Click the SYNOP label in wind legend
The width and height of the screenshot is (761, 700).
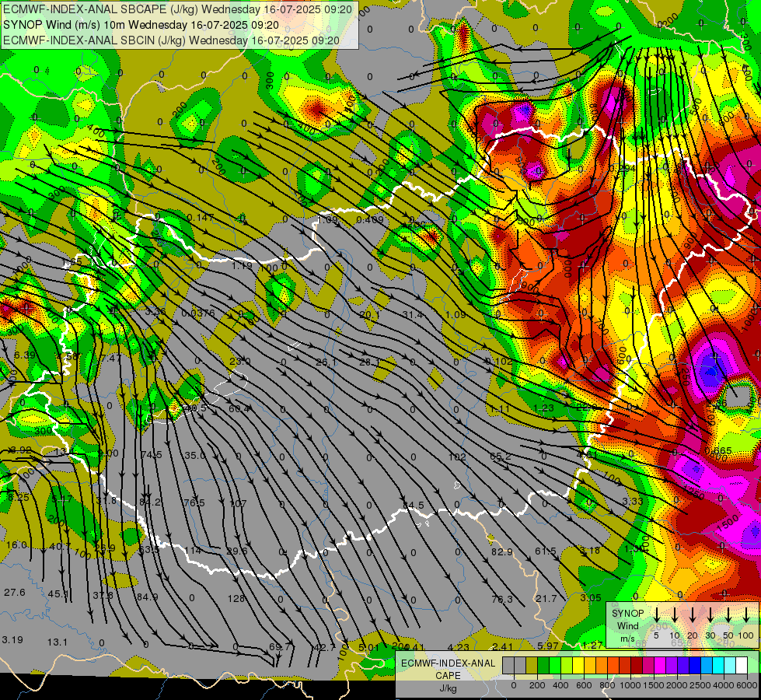tap(627, 614)
